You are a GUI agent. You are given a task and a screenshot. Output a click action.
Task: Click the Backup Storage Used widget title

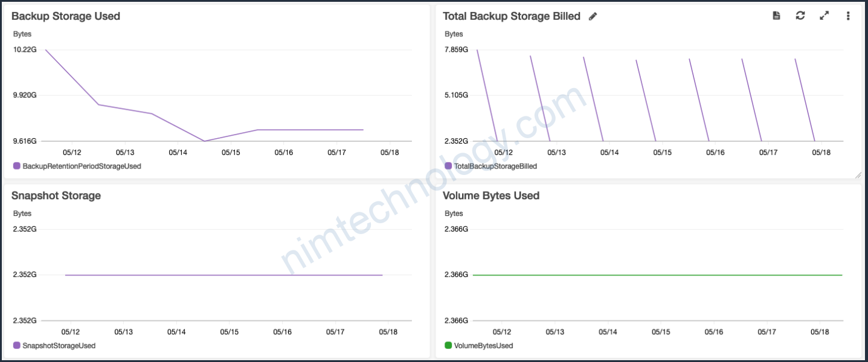point(66,16)
